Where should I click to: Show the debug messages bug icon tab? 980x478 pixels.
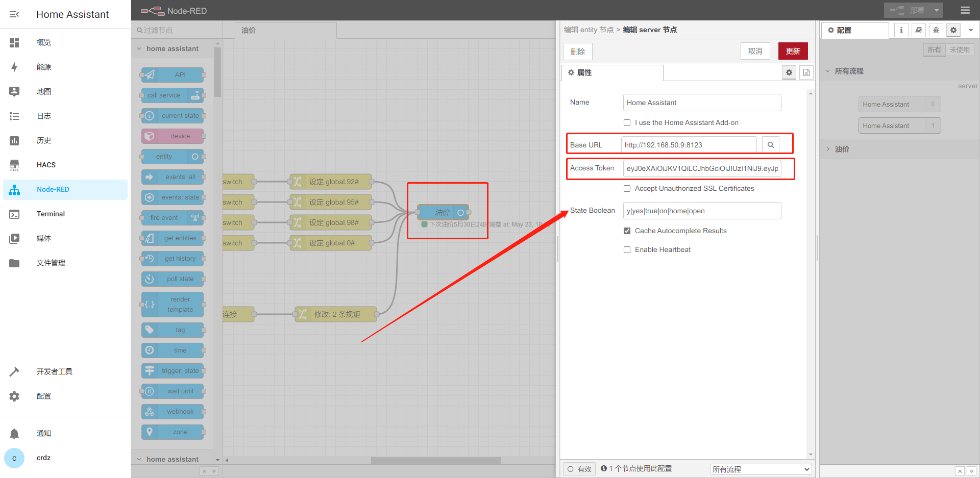coord(936,30)
